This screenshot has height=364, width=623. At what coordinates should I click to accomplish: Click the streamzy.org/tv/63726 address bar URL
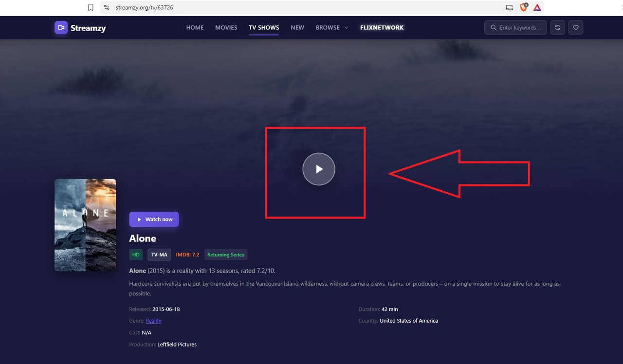click(145, 7)
